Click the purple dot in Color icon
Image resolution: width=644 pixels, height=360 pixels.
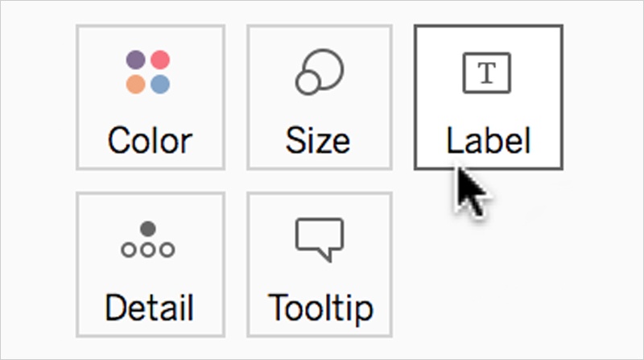pos(135,60)
